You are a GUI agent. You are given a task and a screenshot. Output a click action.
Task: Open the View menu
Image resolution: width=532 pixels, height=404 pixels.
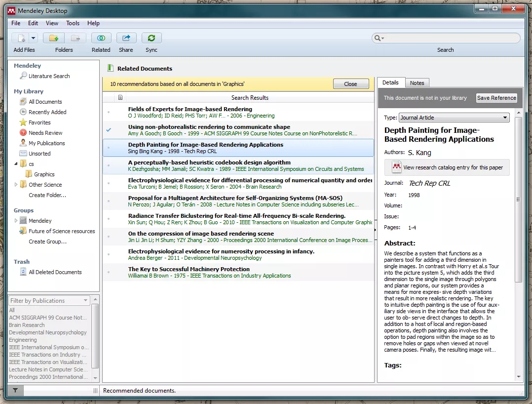click(x=52, y=23)
